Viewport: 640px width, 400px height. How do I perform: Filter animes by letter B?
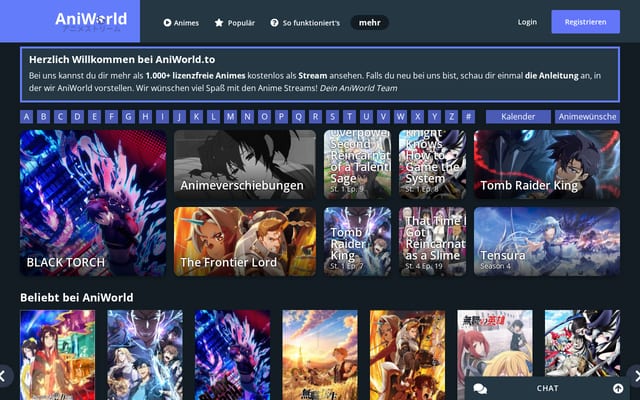coord(44,117)
